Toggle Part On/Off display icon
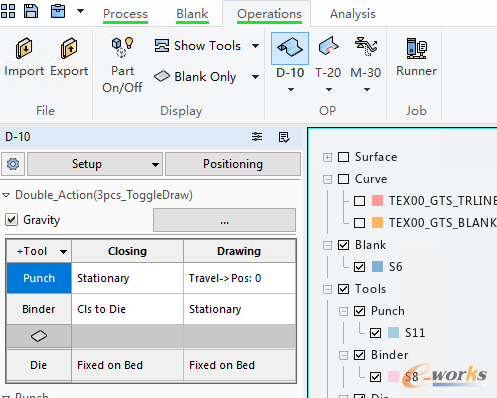Screen dimensions: 497x398 [x=122, y=47]
